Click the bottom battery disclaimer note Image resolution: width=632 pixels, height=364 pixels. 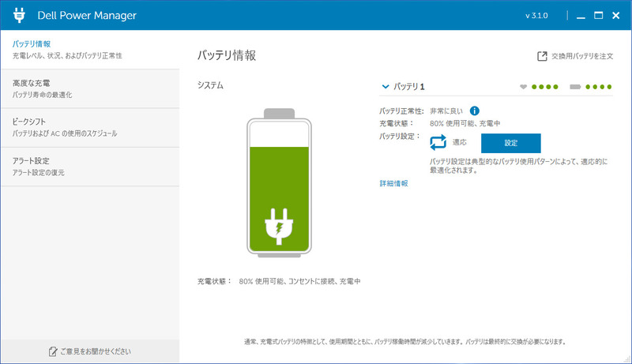405,342
